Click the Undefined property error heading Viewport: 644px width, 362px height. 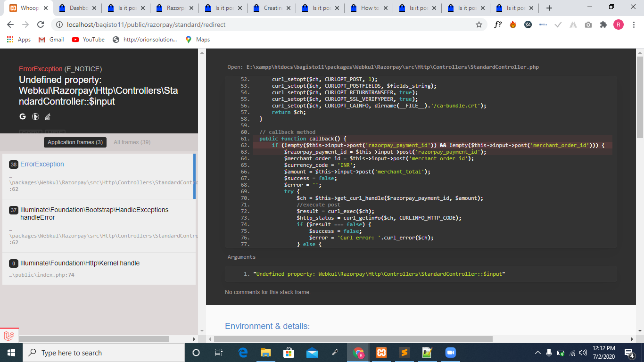point(99,91)
